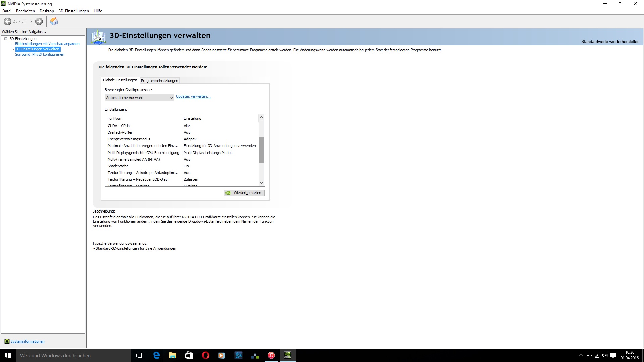This screenshot has height=362, width=644.
Task: Switch to the Programmeinstellungen tab
Action: [159, 81]
